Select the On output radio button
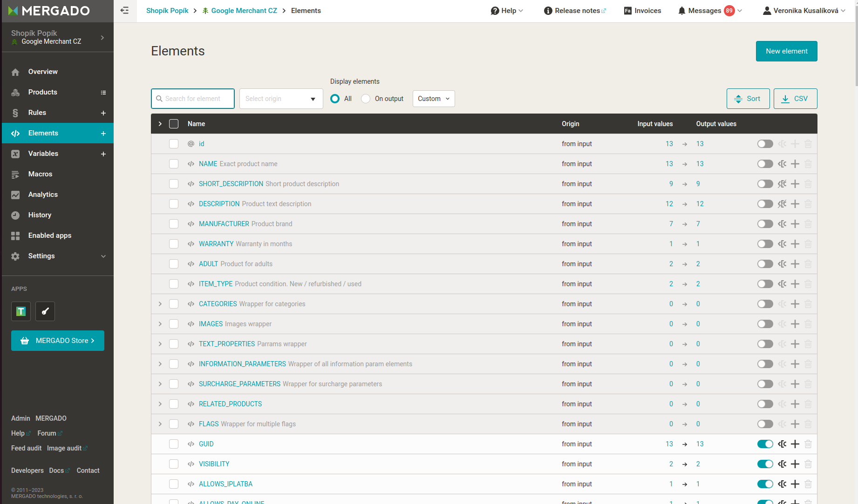 click(x=366, y=99)
